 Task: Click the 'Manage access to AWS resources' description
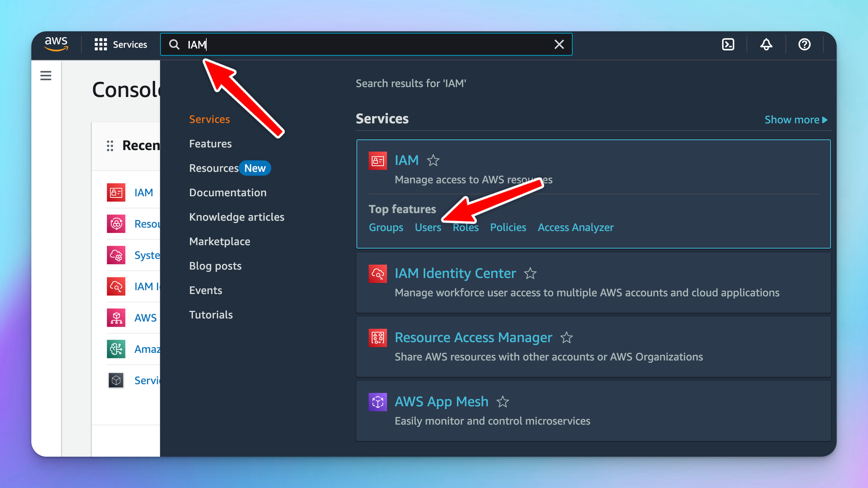pos(473,180)
